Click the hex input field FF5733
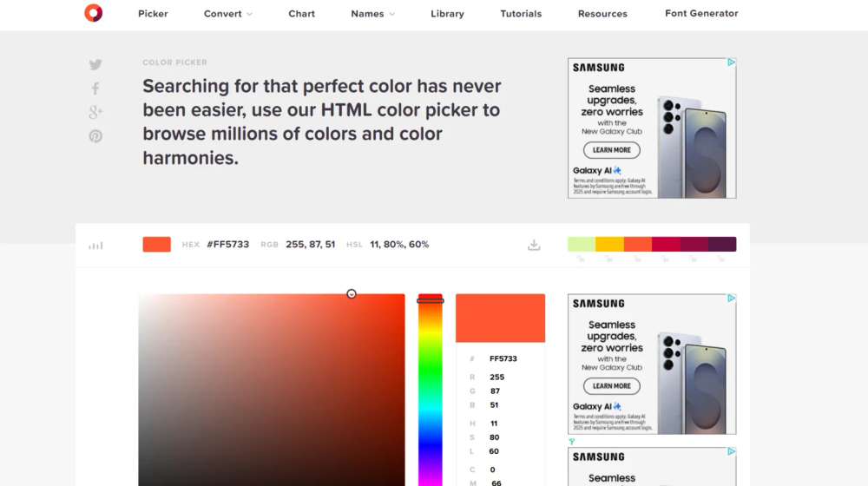 tap(503, 358)
